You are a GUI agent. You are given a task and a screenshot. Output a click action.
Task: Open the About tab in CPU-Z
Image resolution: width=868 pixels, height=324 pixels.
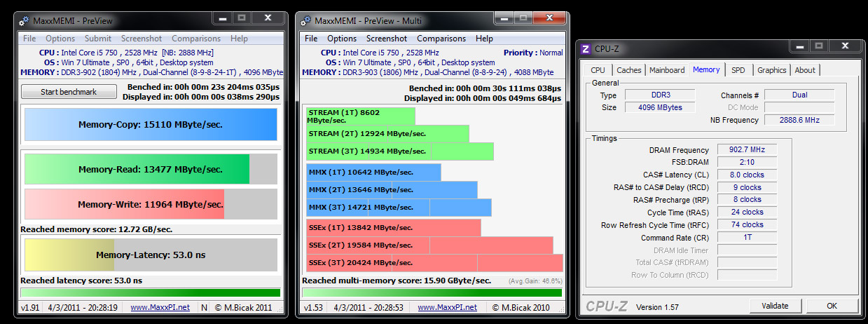tap(805, 70)
